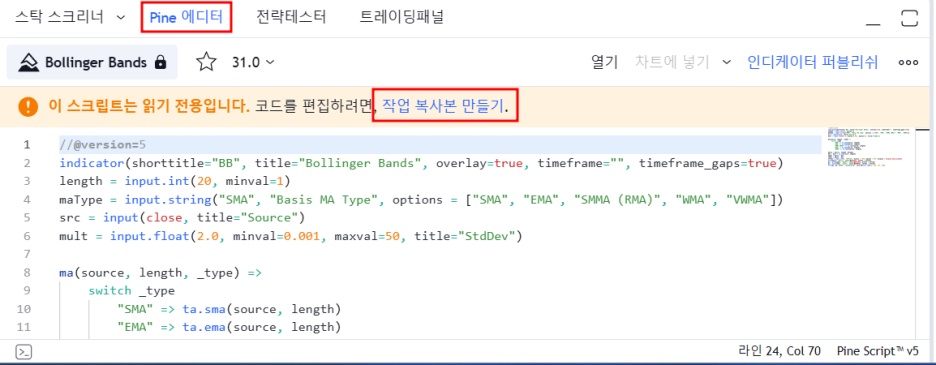The width and height of the screenshot is (936, 365).
Task: Open the Pine console icon in status bar
Action: coord(24,352)
